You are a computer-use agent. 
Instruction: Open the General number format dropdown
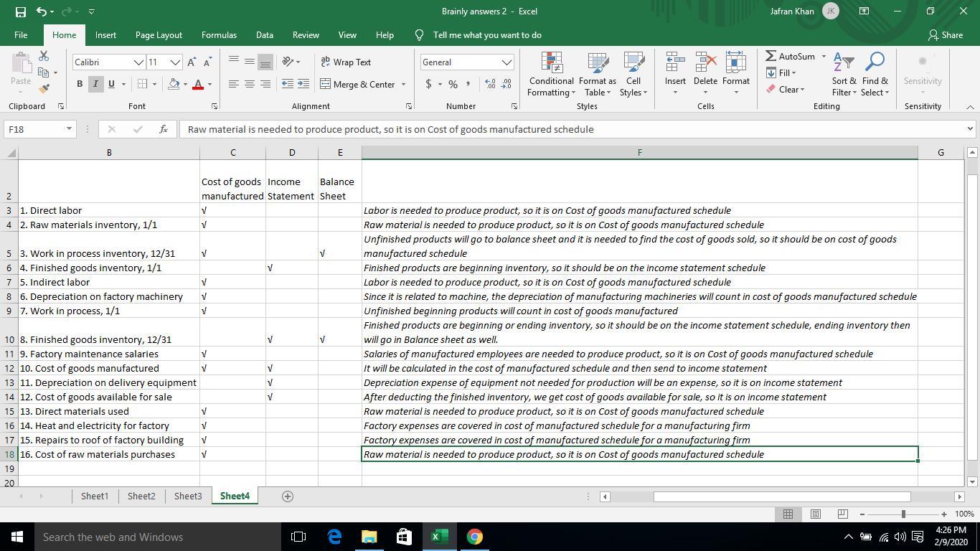pyautogui.click(x=507, y=62)
